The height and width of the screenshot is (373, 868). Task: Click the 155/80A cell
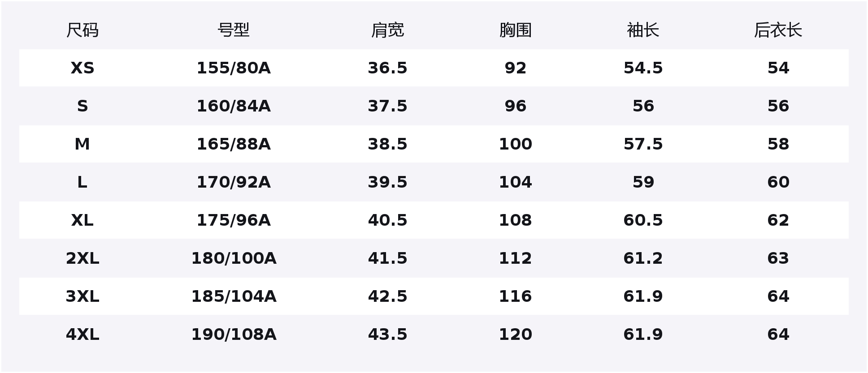[233, 68]
